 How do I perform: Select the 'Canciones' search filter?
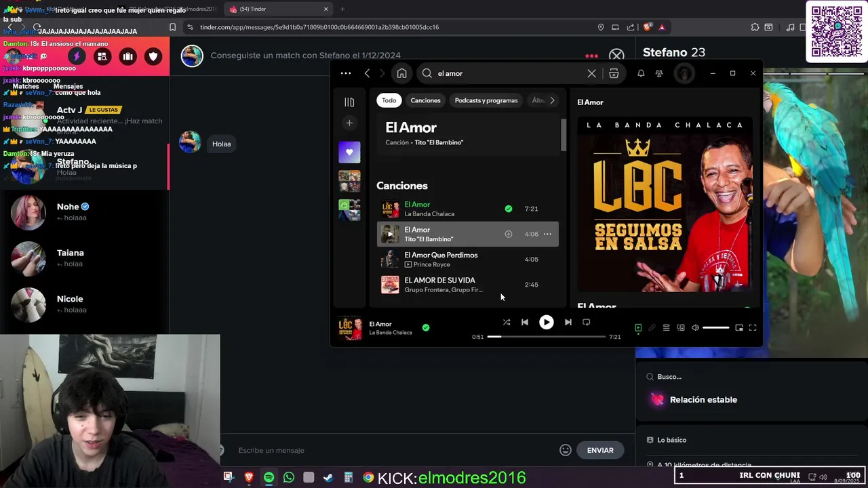pos(425,100)
